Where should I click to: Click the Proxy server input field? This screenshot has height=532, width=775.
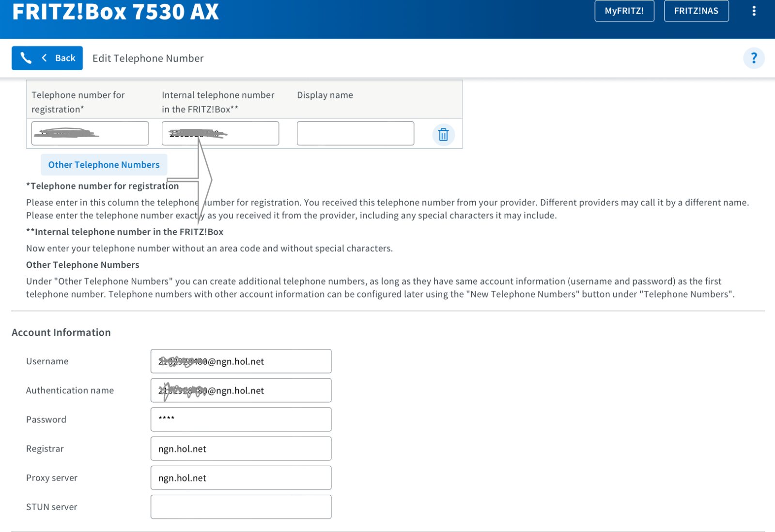(x=241, y=478)
